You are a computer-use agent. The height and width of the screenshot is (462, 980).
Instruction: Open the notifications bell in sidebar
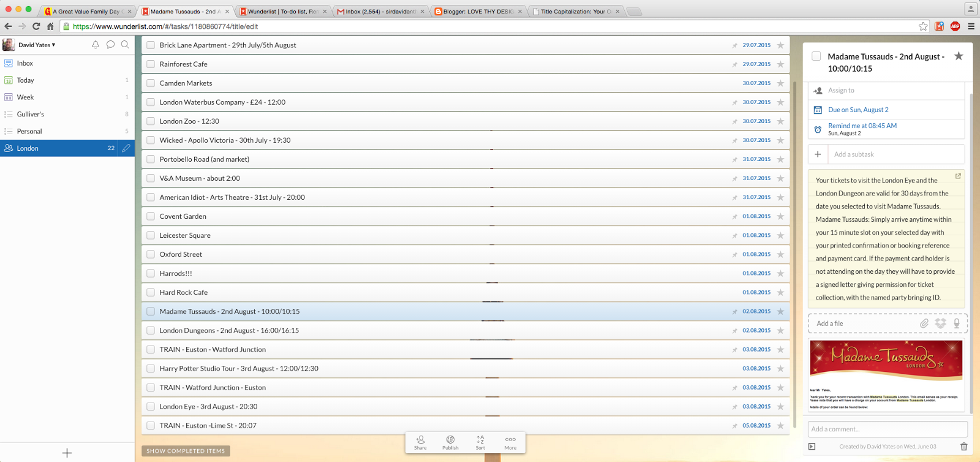click(96, 45)
